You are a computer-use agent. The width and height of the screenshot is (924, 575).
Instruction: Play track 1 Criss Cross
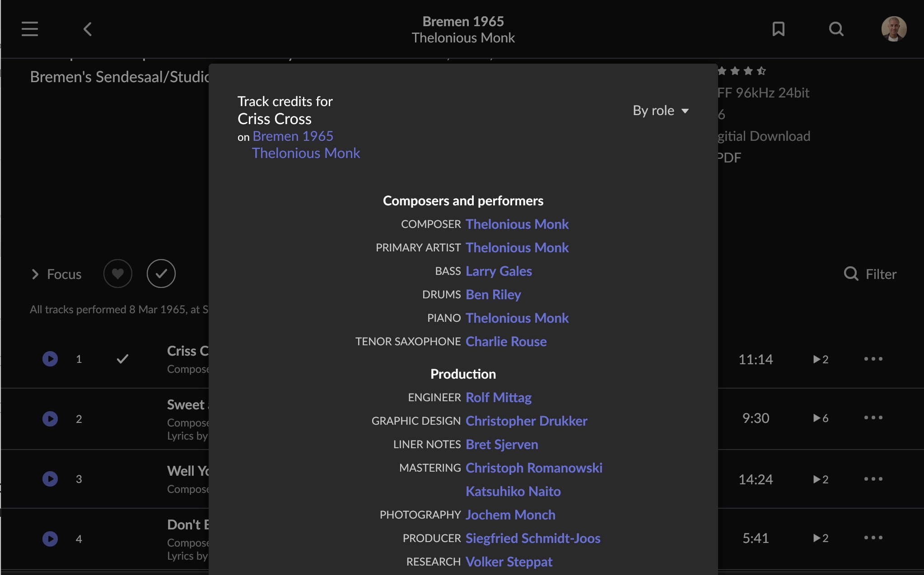tap(50, 359)
